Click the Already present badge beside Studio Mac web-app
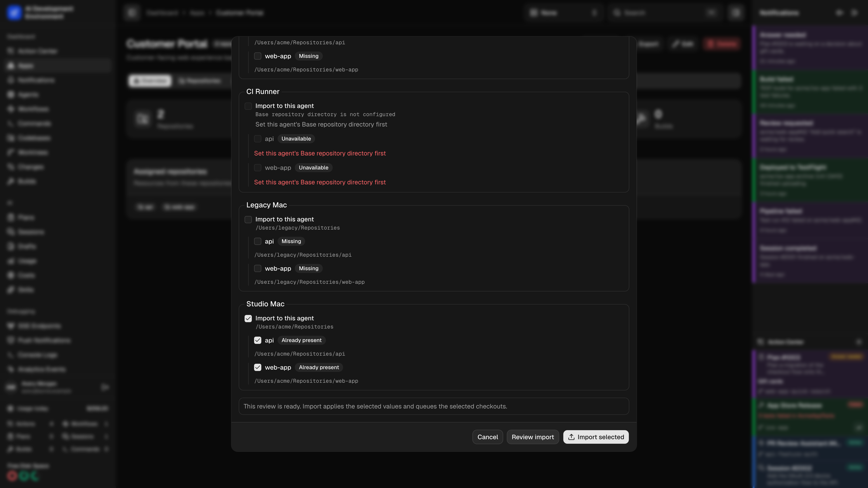This screenshot has width=868, height=488. [319, 367]
